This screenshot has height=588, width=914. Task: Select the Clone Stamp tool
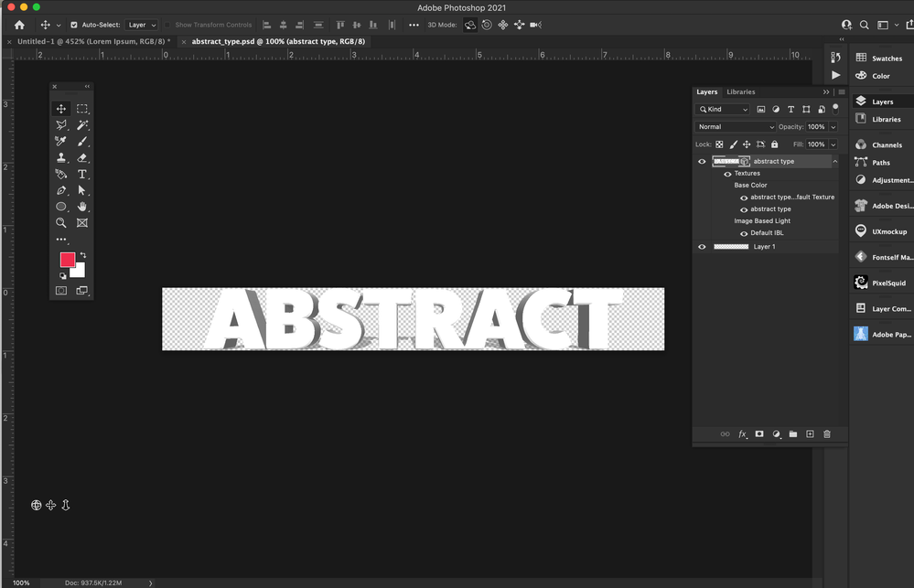61,157
